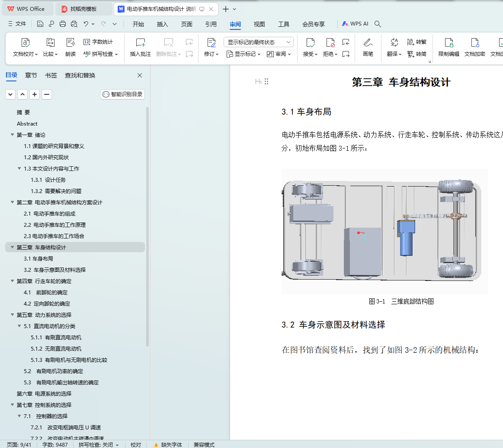The height and width of the screenshot is (448, 503).
Task: Open the 引用 ribbon tab
Action: point(211,24)
